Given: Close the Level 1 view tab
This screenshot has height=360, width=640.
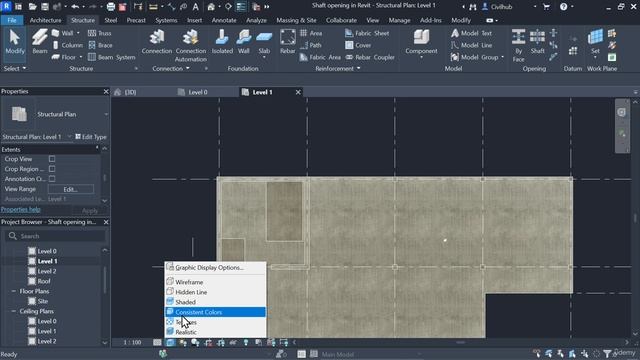Looking at the screenshot, I should pyautogui.click(x=298, y=92).
